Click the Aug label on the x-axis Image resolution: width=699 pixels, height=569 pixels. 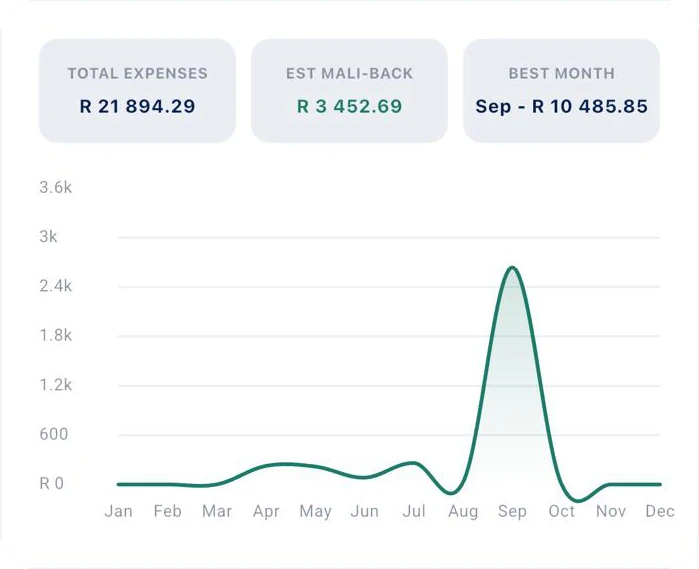pyautogui.click(x=463, y=511)
